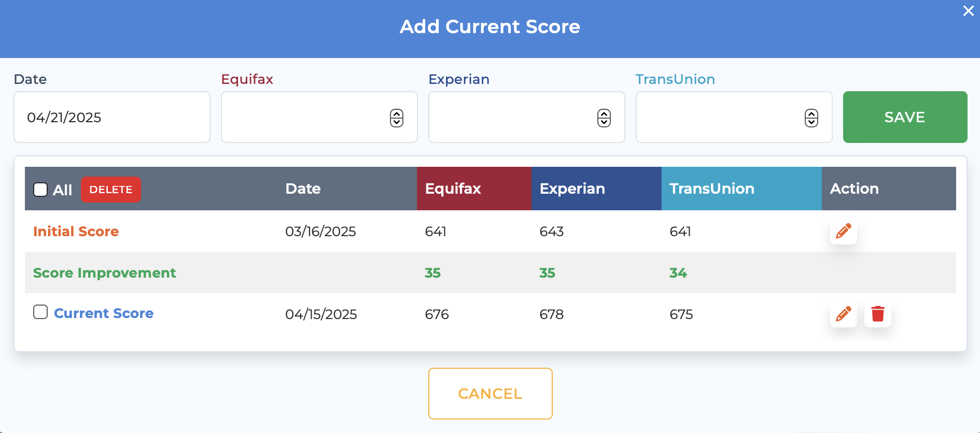
Task: Open the Date field showing 04/21/2025
Action: pos(112,117)
